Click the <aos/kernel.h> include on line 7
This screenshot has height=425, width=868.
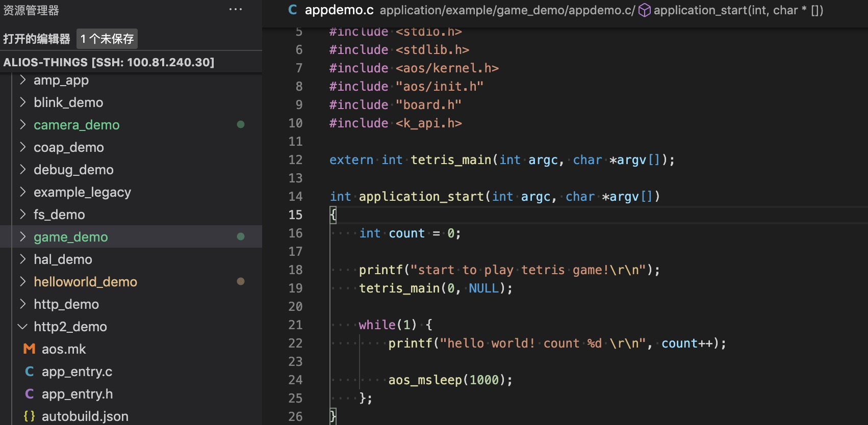[447, 68]
